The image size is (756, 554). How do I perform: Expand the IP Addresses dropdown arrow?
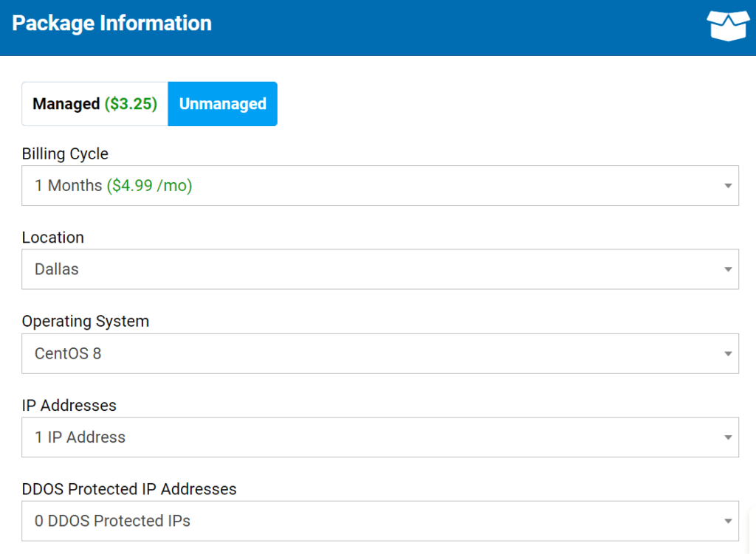[x=727, y=437]
